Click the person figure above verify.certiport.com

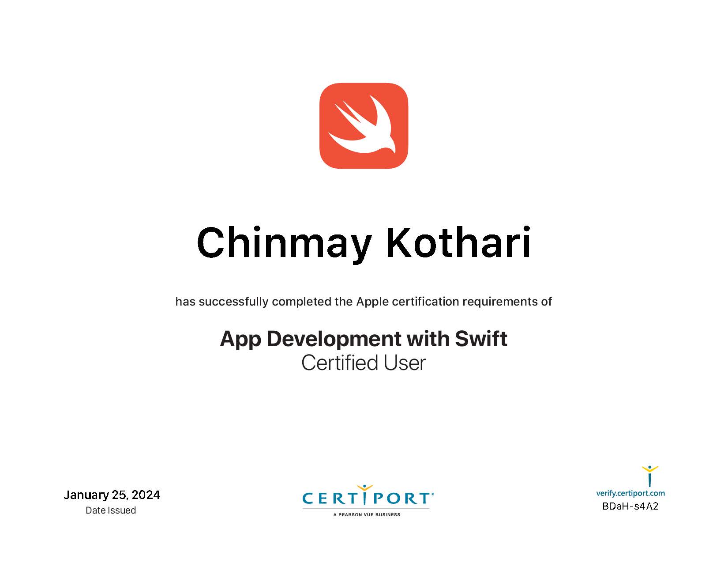click(x=649, y=475)
